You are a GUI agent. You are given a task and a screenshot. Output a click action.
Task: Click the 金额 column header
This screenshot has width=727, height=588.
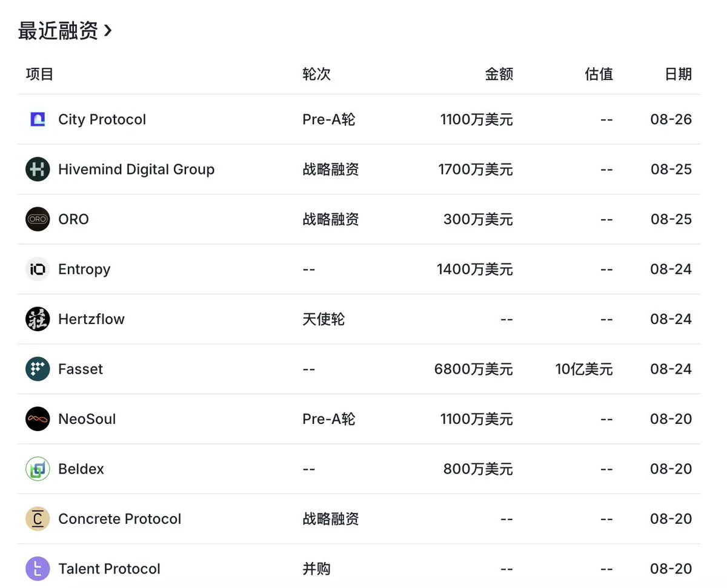[499, 74]
